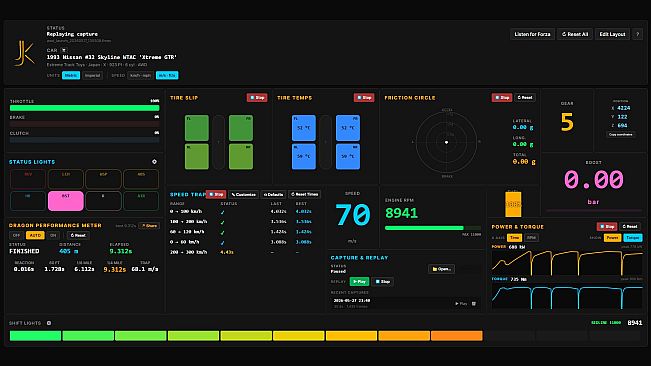651x366 pixels.
Task: Stop the Tire Temps panel
Action: point(364,98)
